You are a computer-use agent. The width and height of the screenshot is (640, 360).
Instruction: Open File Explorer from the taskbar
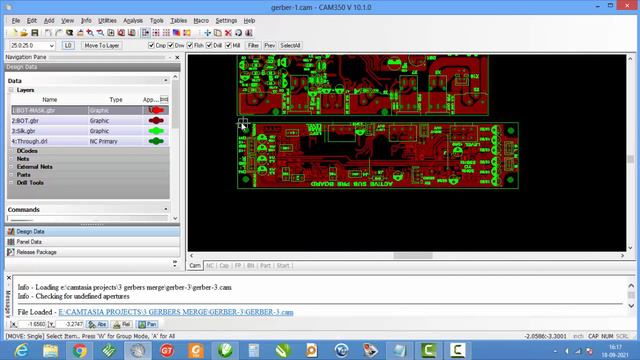point(50,351)
